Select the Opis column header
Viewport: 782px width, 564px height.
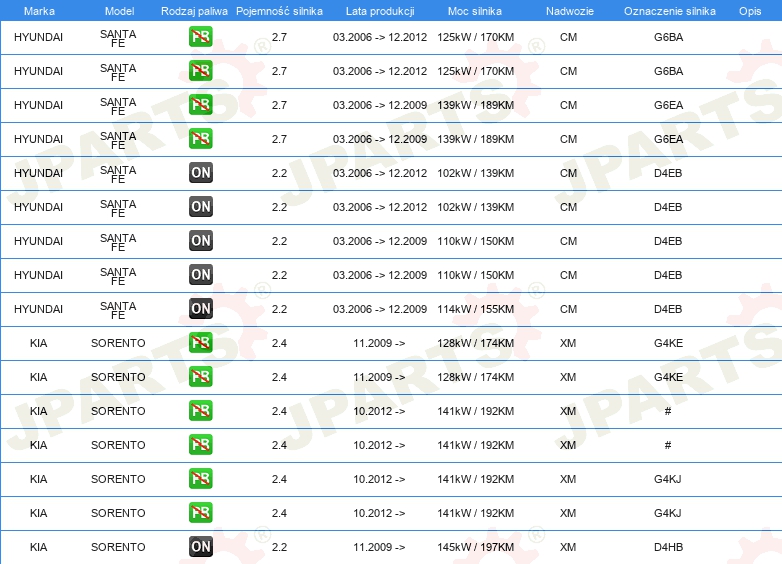point(749,10)
